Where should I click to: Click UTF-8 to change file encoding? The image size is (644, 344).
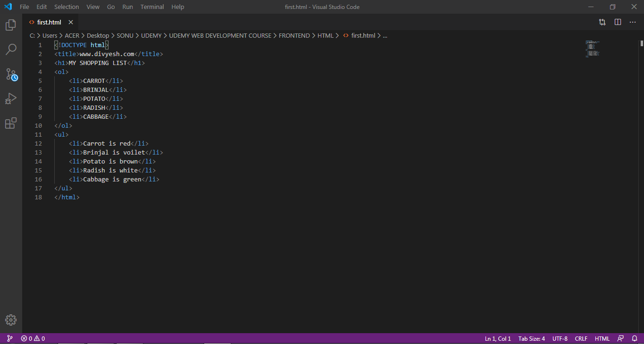560,338
